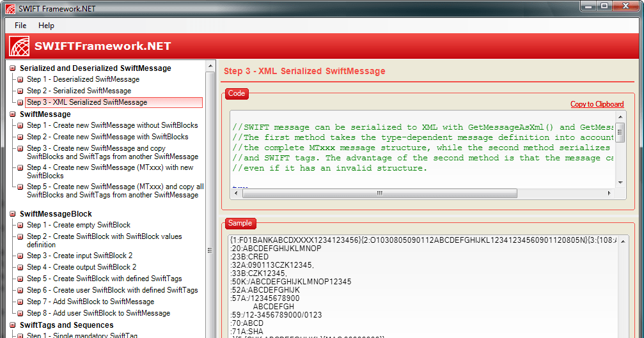Click the Copy to Clipboard link
644x338 pixels.
[597, 104]
